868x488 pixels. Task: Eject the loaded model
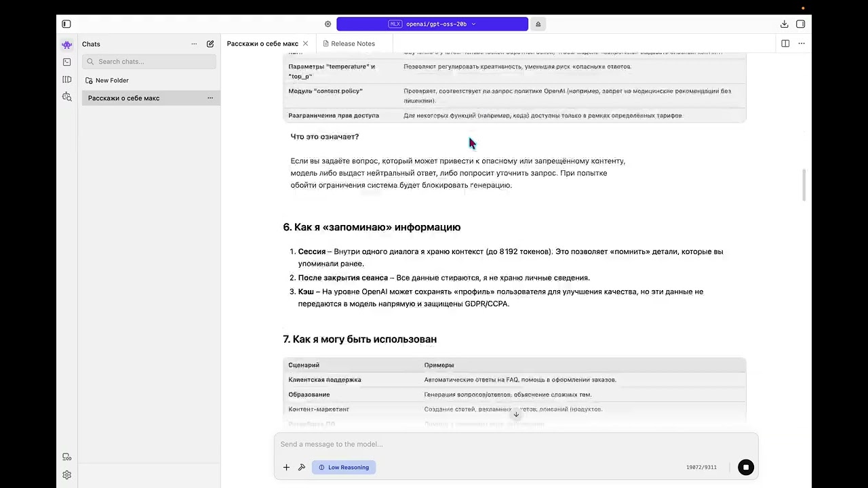coord(538,24)
